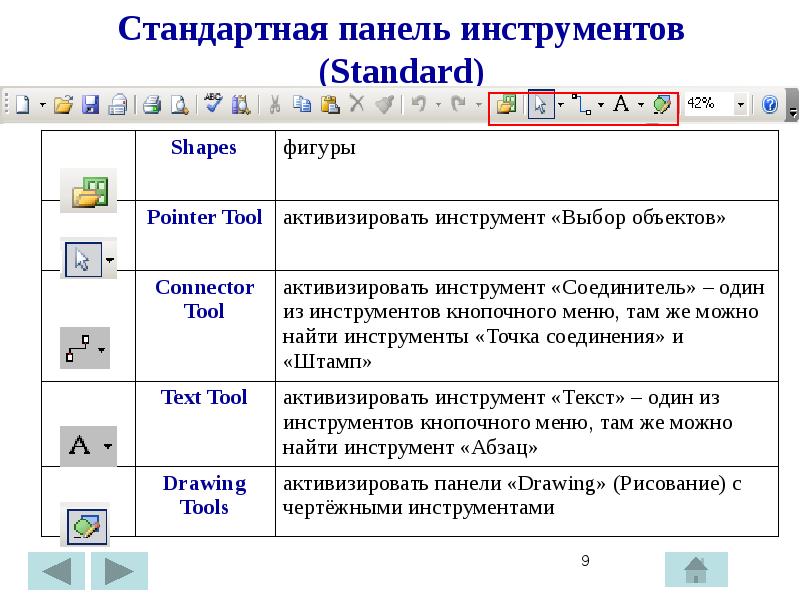Image resolution: width=800 pixels, height=600 pixels.
Task: Go to the previous slide with back arrow
Action: 56,571
